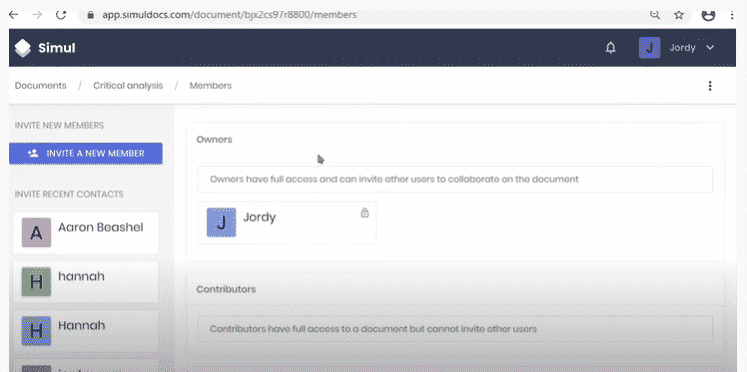The image size is (747, 372).
Task: Click Aaron Beashel's A avatar
Action: pyautogui.click(x=36, y=232)
